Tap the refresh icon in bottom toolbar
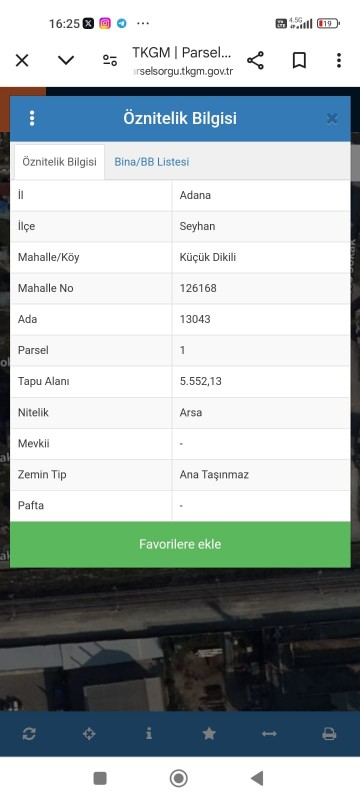The height and width of the screenshot is (800, 360). pos(29,734)
